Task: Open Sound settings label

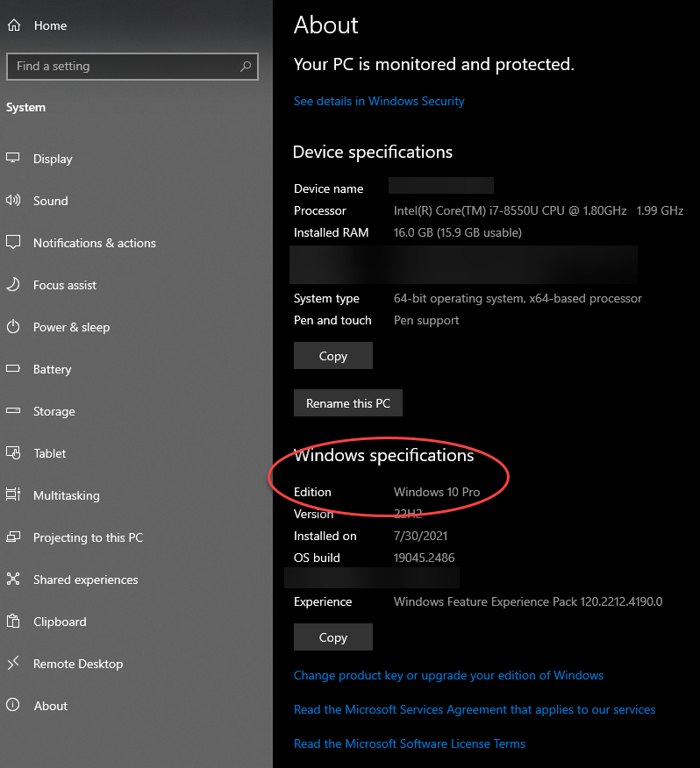Action: pyautogui.click(x=51, y=201)
